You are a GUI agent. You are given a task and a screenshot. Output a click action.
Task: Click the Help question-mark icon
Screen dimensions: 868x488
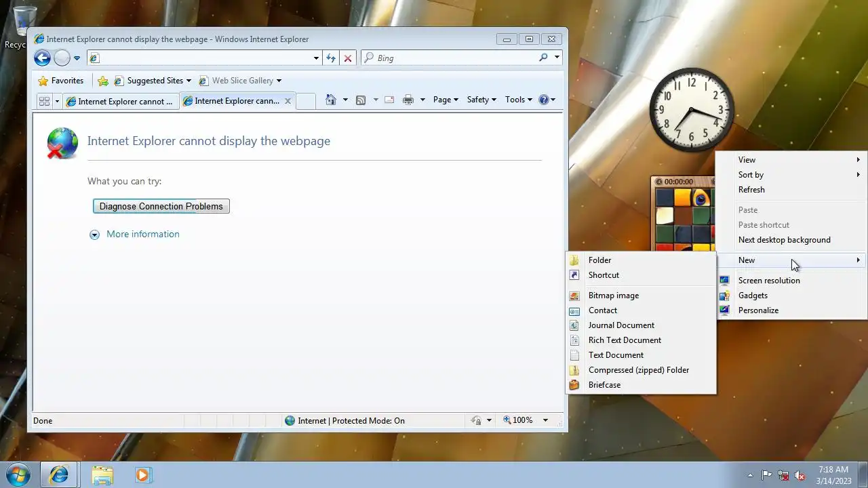(543, 100)
